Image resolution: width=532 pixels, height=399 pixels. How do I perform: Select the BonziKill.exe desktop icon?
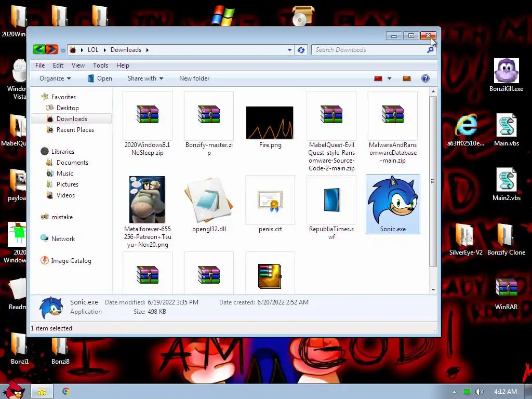(x=506, y=75)
